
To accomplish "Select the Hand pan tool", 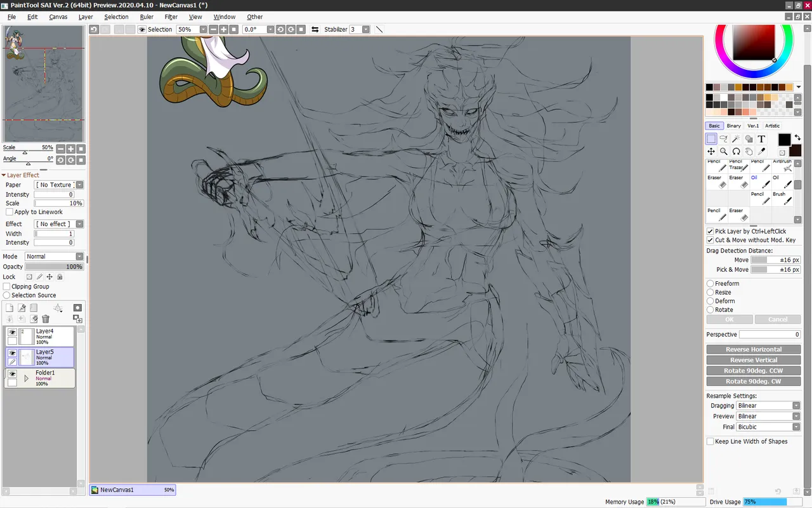I will coord(749,152).
